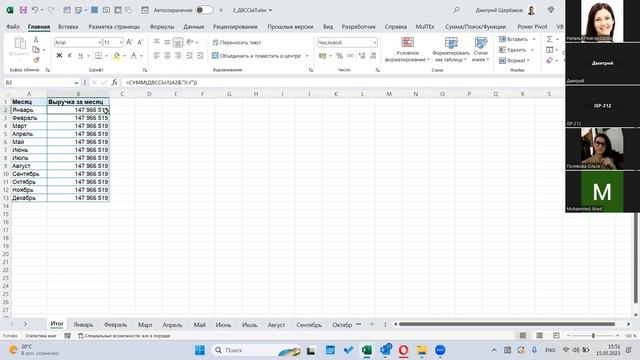Click the horizontal sheet scrollbar
The width and height of the screenshot is (640, 360).
tap(507, 324)
